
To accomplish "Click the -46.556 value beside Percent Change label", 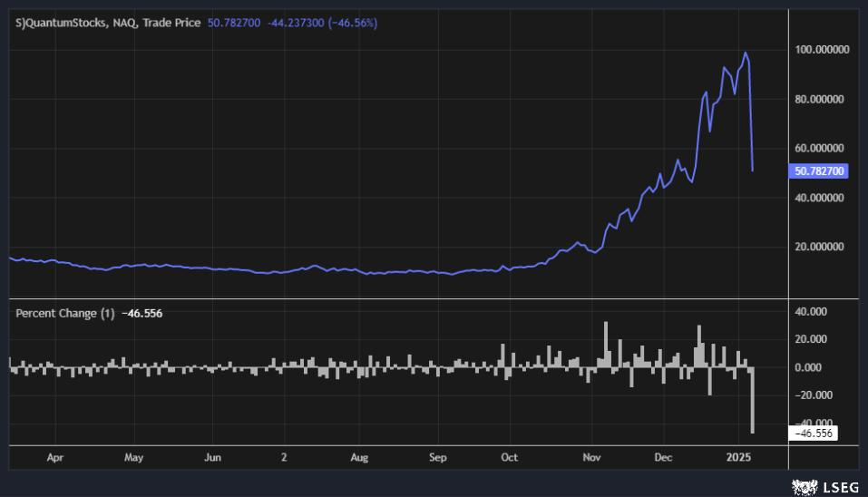I will tap(142, 313).
